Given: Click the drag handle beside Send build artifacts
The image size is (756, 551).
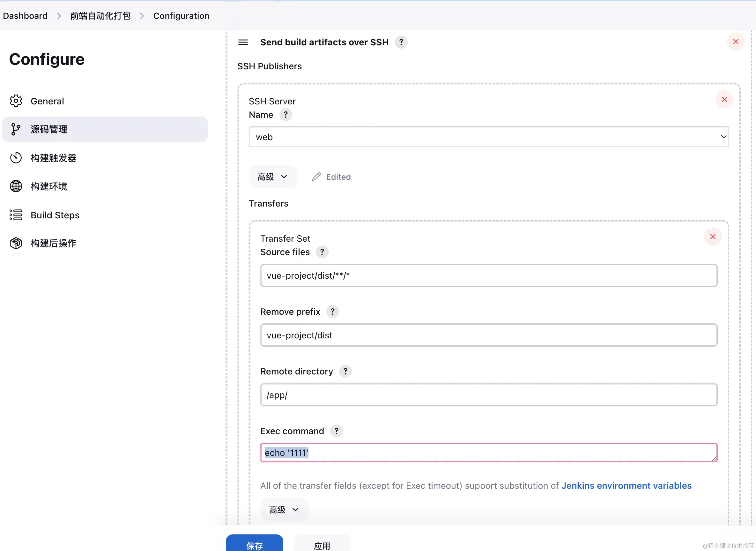Looking at the screenshot, I should pyautogui.click(x=243, y=42).
